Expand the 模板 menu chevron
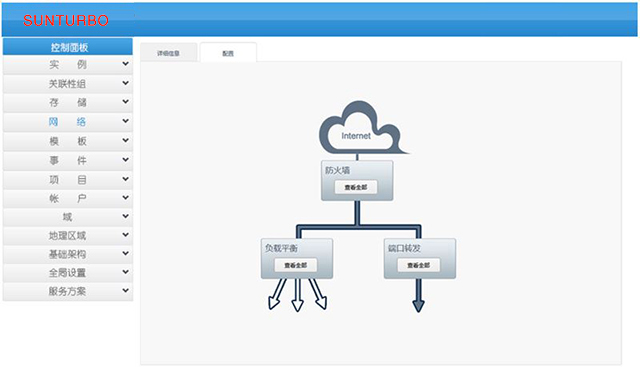This screenshot has width=640, height=367. 125,140
